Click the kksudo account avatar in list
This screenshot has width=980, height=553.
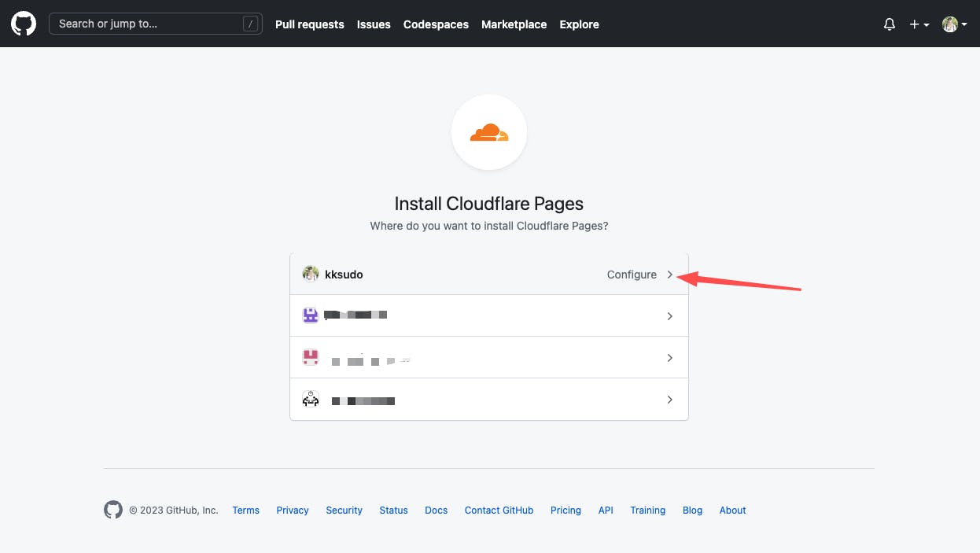tap(311, 274)
